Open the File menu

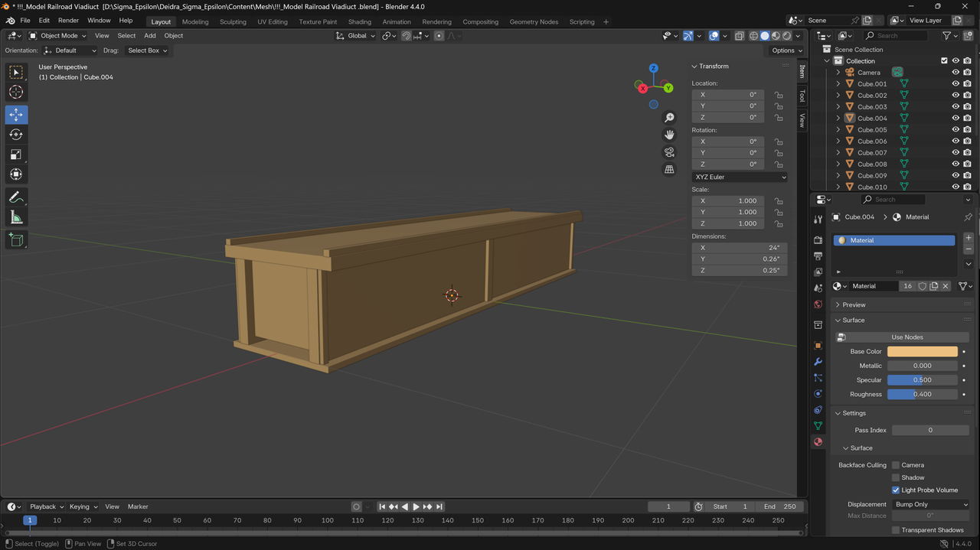[25, 21]
